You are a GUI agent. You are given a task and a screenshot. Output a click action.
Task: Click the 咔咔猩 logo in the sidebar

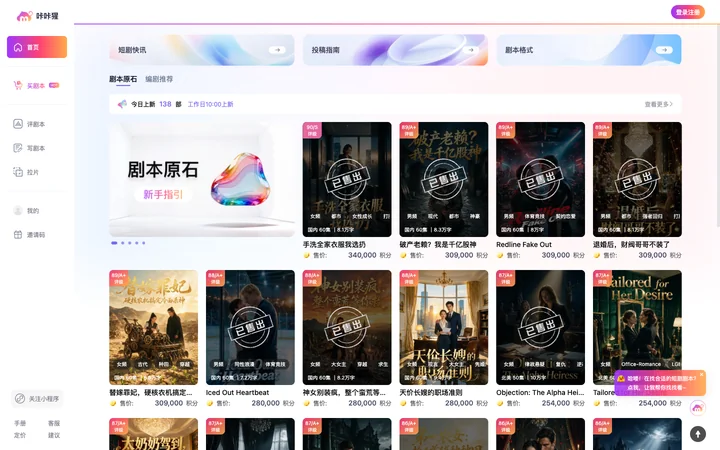pyautogui.click(x=38, y=16)
